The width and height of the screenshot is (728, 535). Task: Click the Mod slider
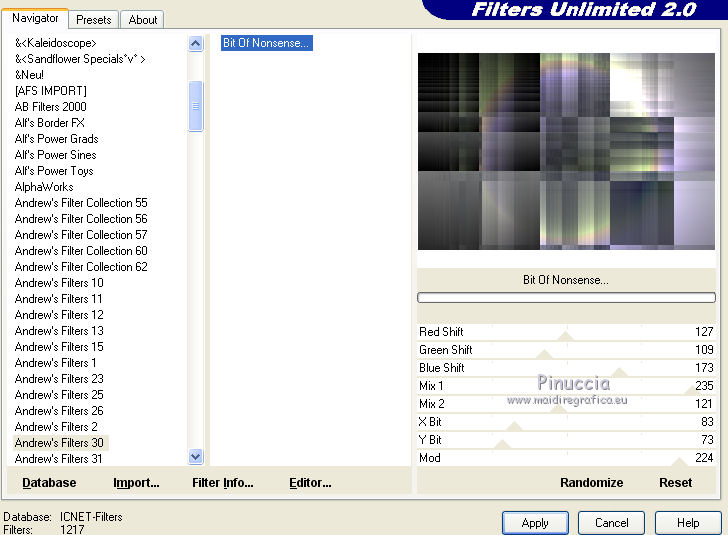coord(566,458)
